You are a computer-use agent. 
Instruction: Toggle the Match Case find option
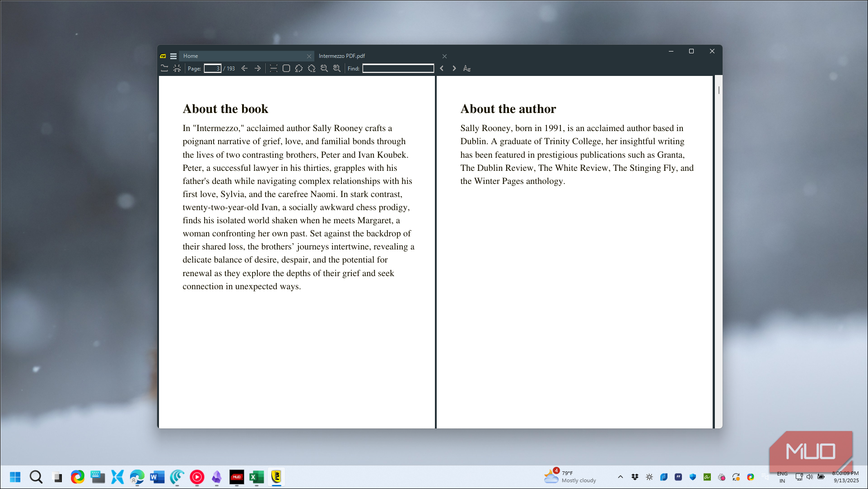[x=467, y=68]
